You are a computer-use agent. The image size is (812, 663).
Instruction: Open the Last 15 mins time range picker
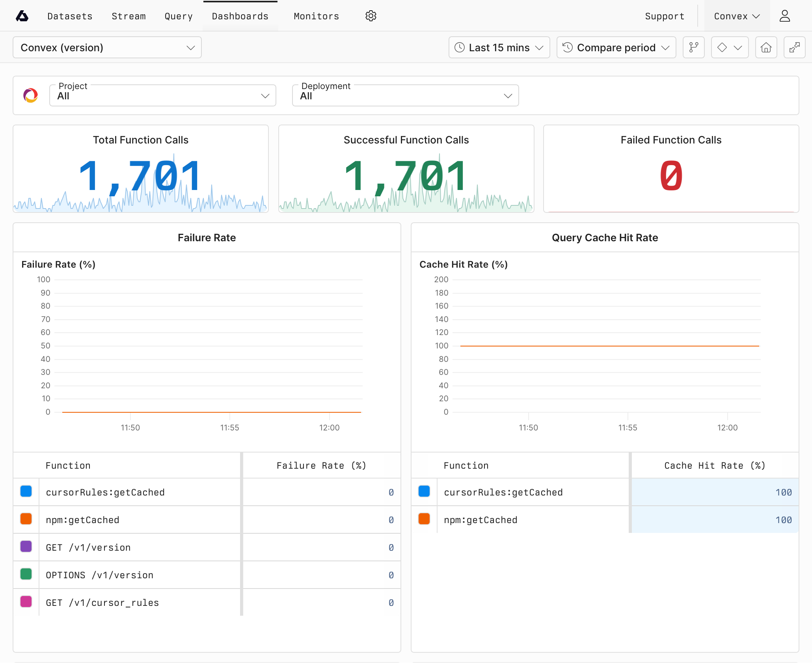[x=499, y=47]
